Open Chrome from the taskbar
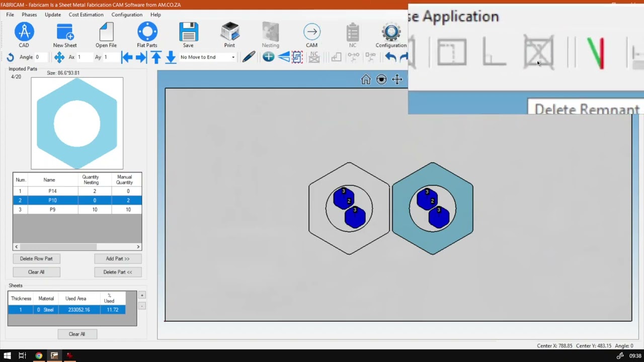 pyautogui.click(x=39, y=356)
